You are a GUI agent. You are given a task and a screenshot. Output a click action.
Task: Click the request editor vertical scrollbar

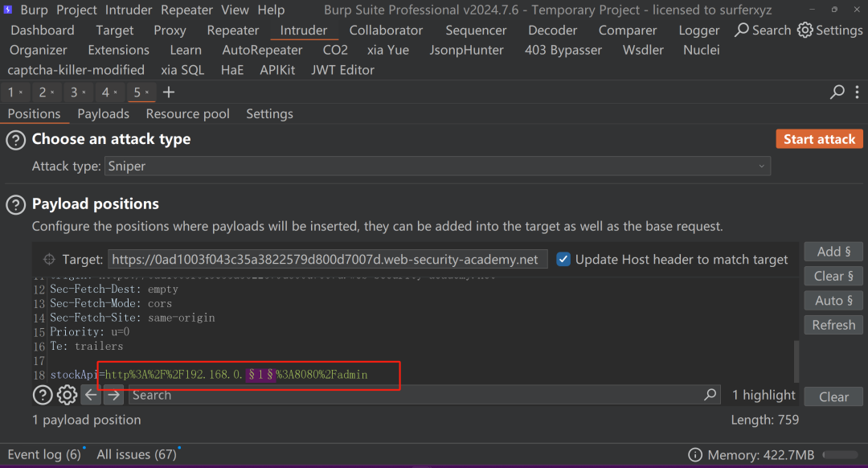pyautogui.click(x=796, y=361)
